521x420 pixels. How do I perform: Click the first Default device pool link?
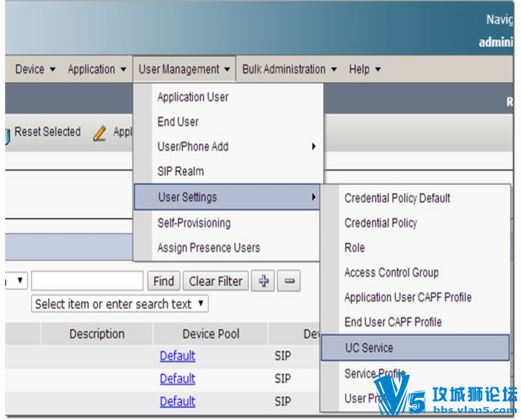[x=177, y=356]
